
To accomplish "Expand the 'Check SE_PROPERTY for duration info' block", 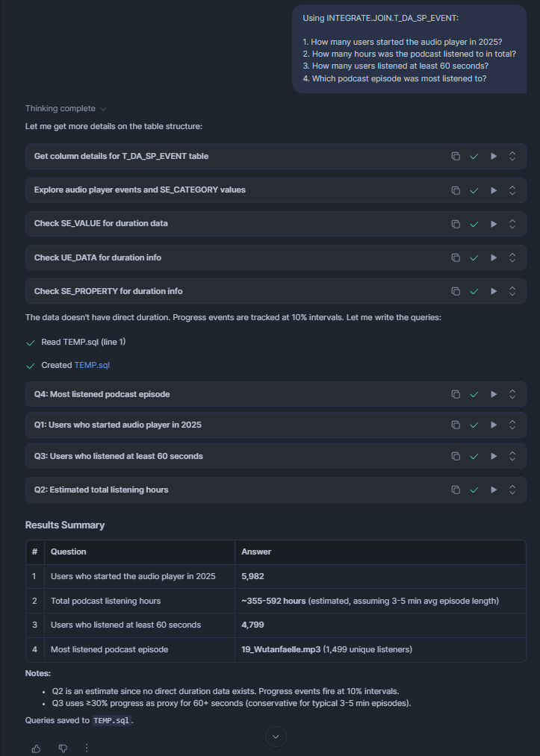I will 512,291.
